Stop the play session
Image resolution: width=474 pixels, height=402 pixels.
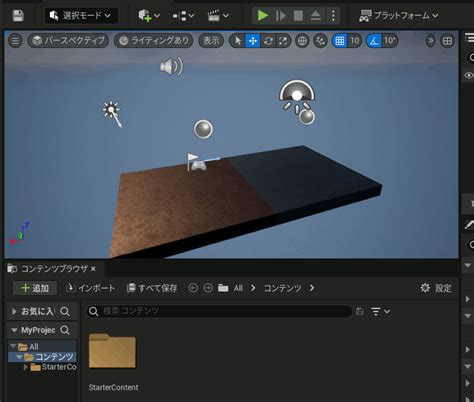pos(298,15)
